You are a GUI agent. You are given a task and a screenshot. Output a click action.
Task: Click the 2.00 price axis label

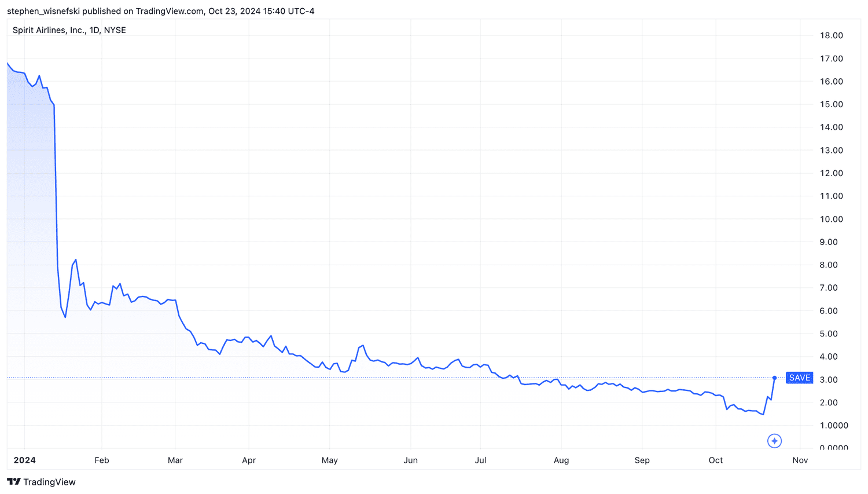pyautogui.click(x=829, y=402)
